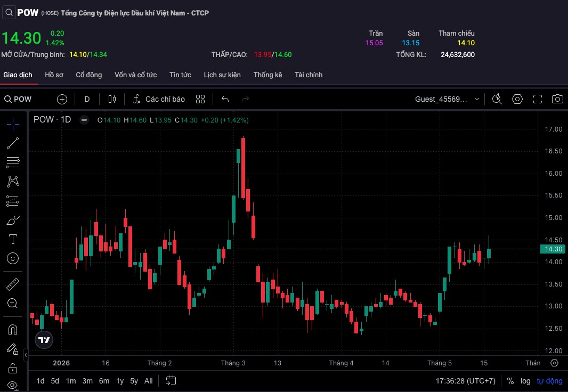Open Các chỉ báo indicators menu
This screenshot has width=568, height=392.
tap(159, 99)
